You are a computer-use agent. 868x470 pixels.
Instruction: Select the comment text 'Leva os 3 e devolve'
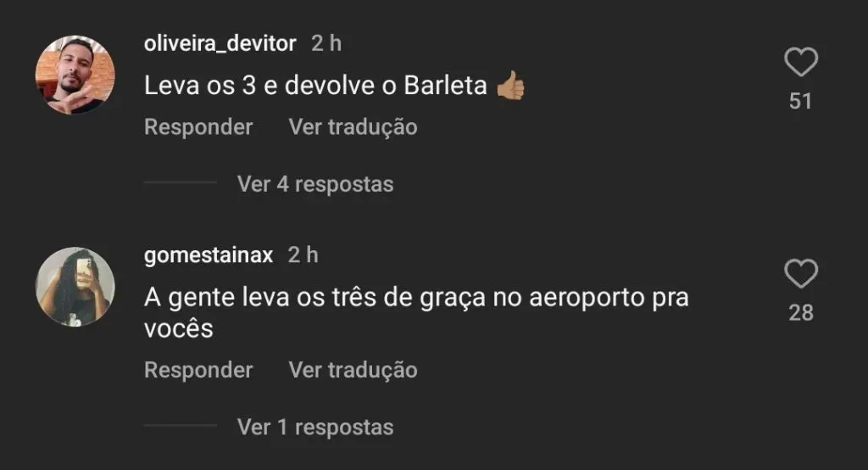(x=259, y=86)
